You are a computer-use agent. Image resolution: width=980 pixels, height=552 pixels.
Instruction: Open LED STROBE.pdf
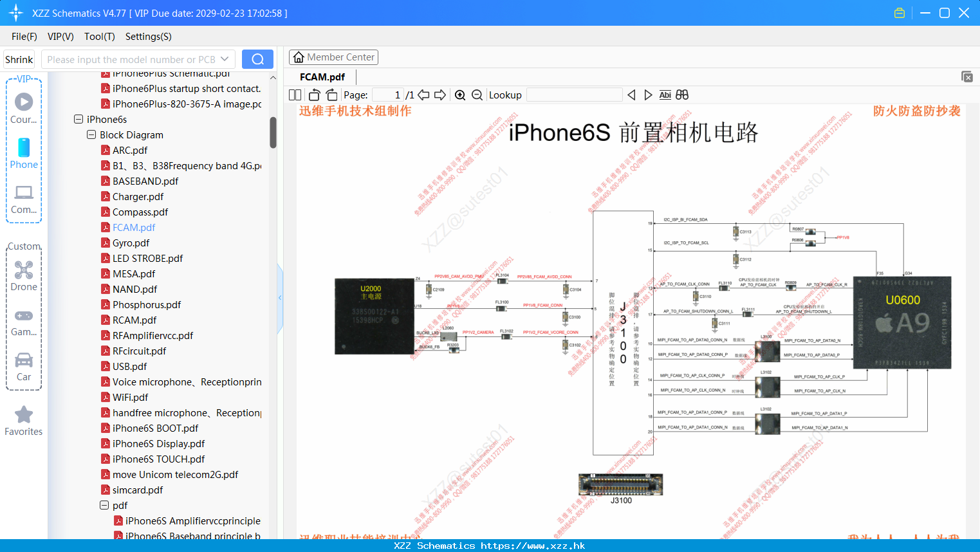[147, 258]
